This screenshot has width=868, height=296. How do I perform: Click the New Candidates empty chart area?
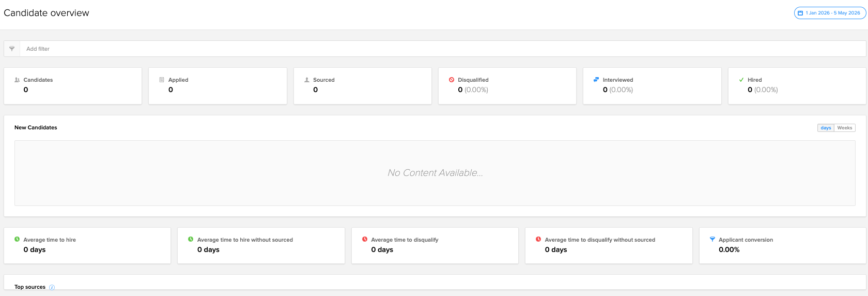(435, 173)
